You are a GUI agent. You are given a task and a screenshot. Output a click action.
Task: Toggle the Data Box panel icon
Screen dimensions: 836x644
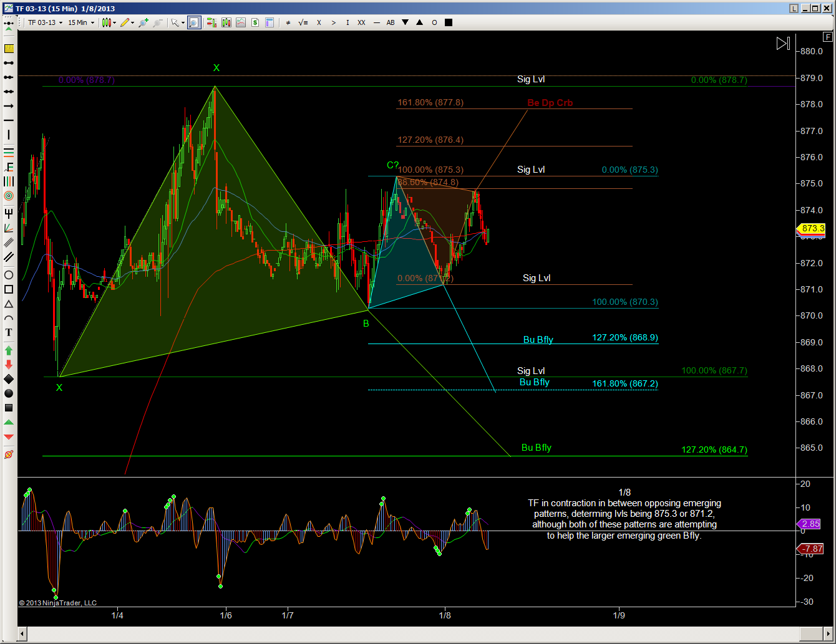[x=270, y=22]
